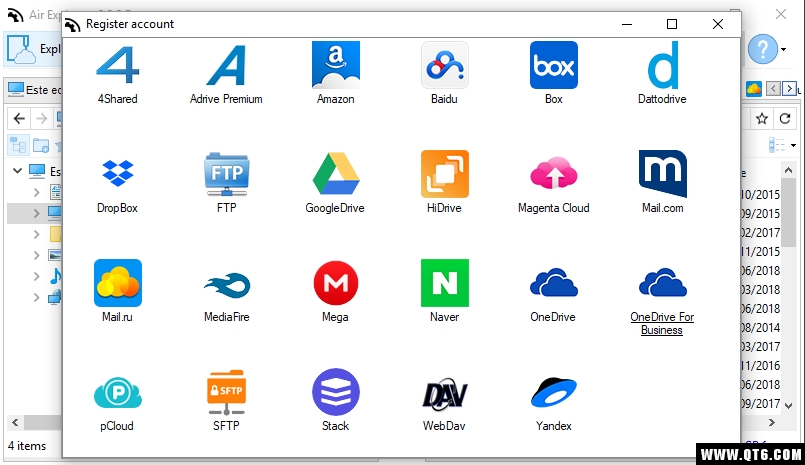Select Dattodrive service

[662, 74]
